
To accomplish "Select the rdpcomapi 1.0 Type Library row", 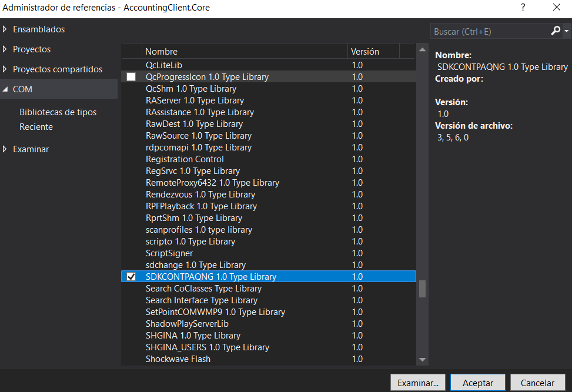I will (269, 148).
